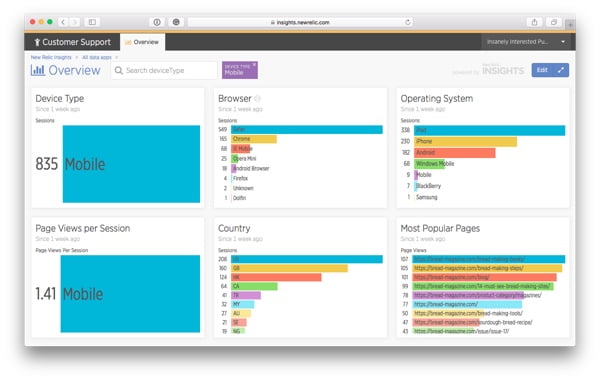This screenshot has height=381, width=600.
Task: Open the sourdough-bread-recipe page URL
Action: pyautogui.click(x=473, y=322)
